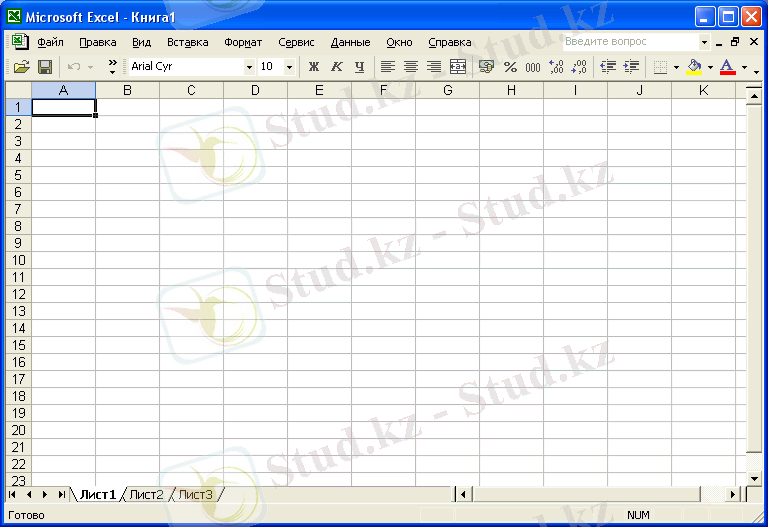Open the Вставка menu

point(188,42)
